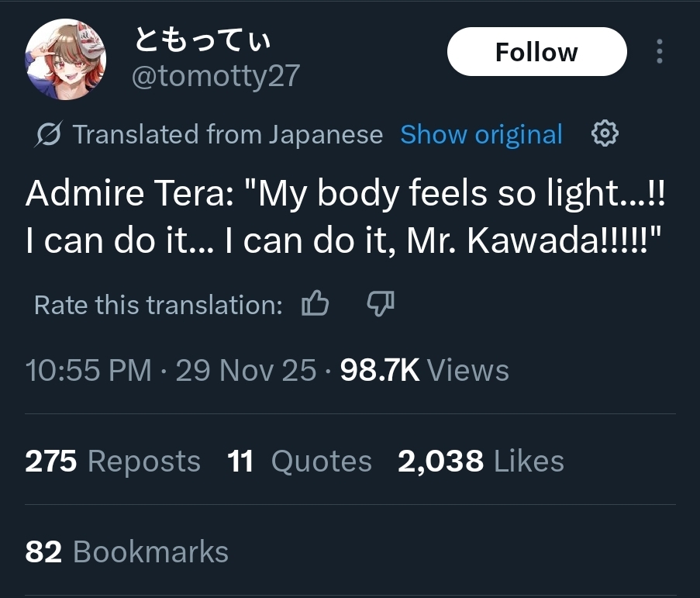Click the thumbs down translation rating
The height and width of the screenshot is (598, 700).
tap(381, 304)
